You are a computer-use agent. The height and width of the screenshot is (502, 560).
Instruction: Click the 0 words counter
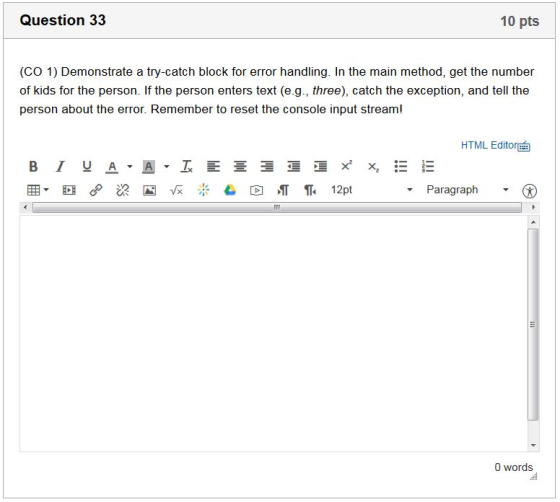click(513, 467)
